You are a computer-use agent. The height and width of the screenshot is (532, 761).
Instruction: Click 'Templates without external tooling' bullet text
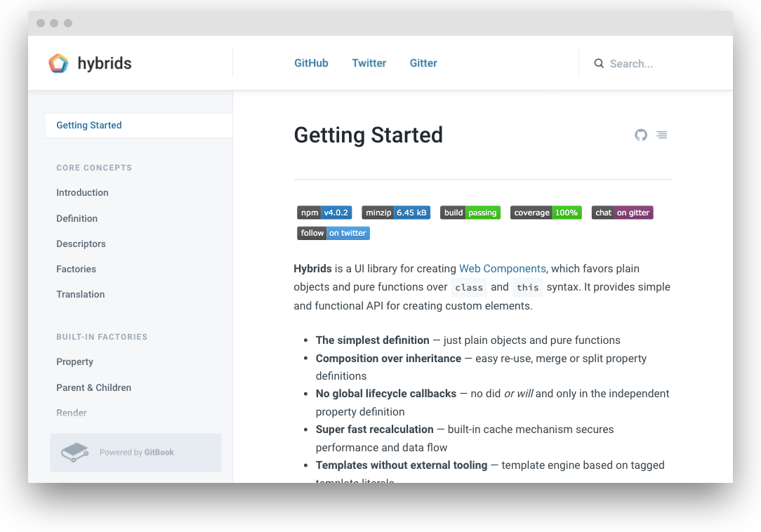tap(402, 465)
